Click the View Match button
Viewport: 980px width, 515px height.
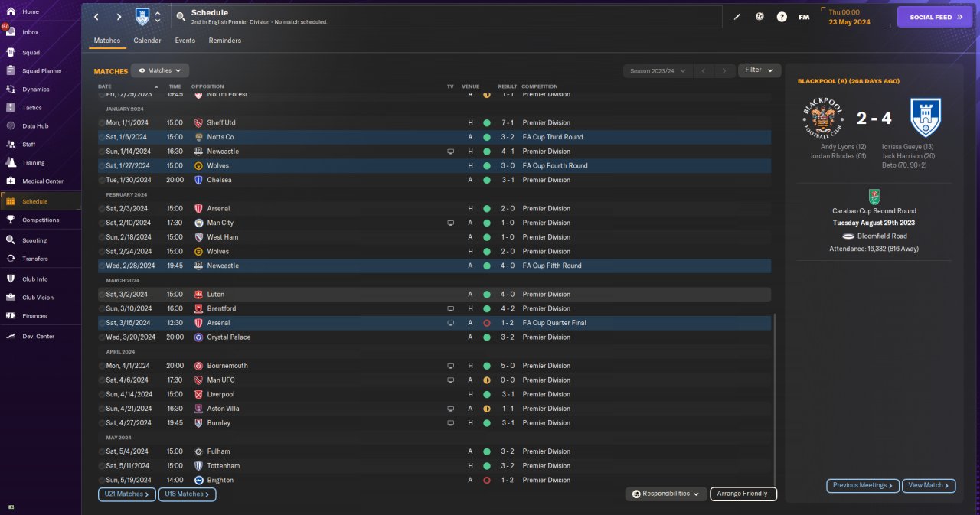[929, 485]
